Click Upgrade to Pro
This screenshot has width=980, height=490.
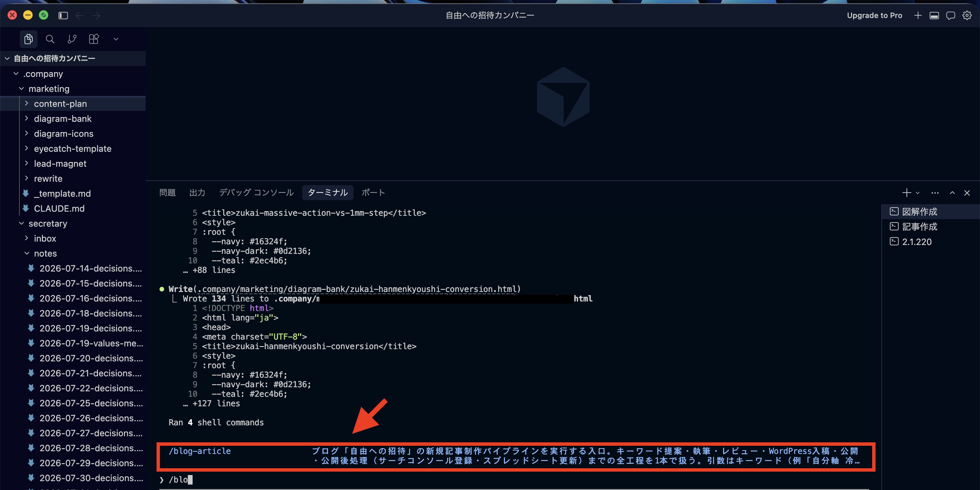(x=874, y=15)
